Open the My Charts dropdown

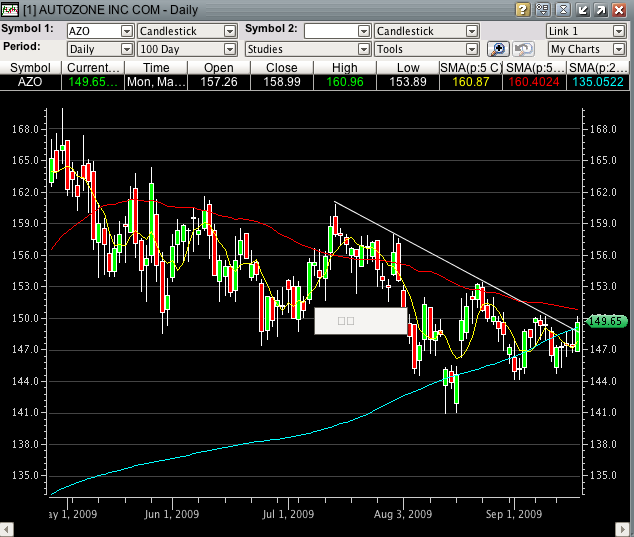click(x=618, y=49)
